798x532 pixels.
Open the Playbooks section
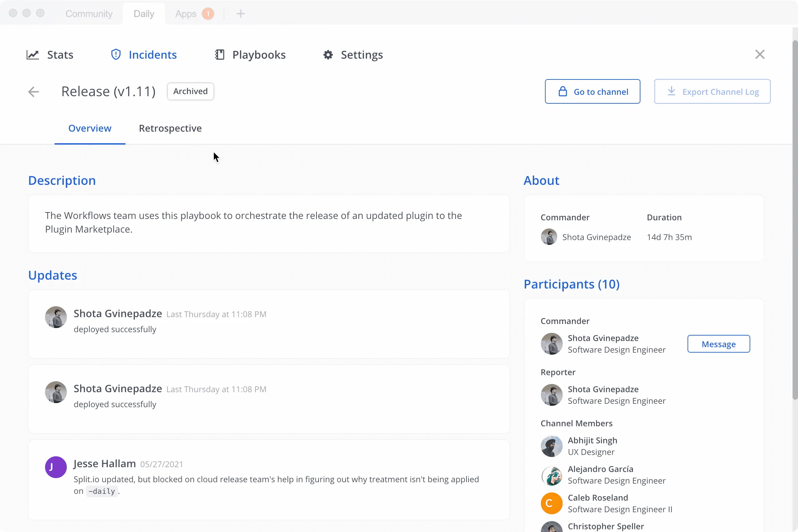click(x=250, y=55)
